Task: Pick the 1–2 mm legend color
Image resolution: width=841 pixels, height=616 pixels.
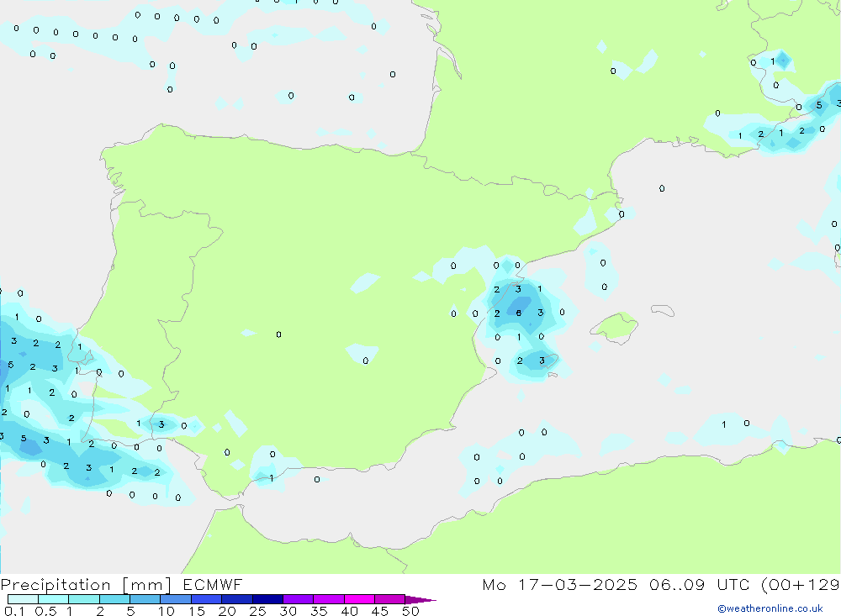Action: (x=83, y=599)
